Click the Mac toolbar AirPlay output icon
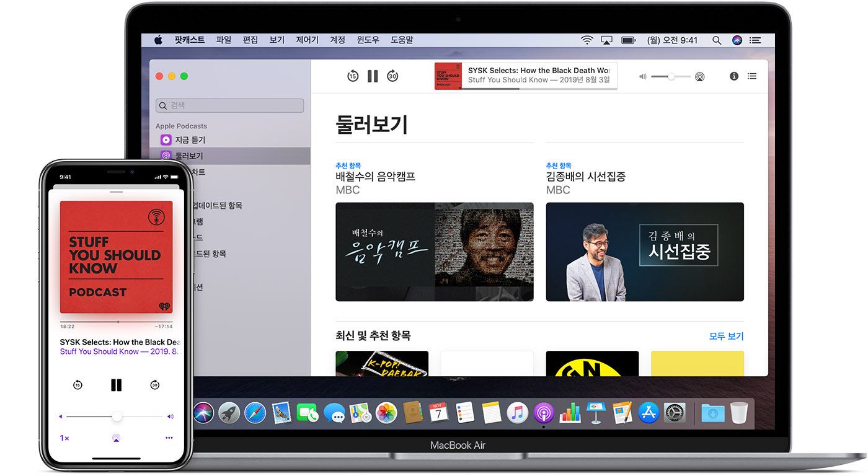868x476 pixels. (699, 77)
